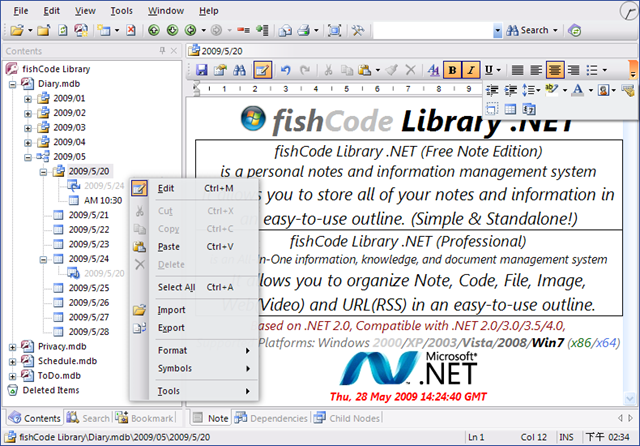Click the insert table icon
The image size is (640, 446).
510,109
